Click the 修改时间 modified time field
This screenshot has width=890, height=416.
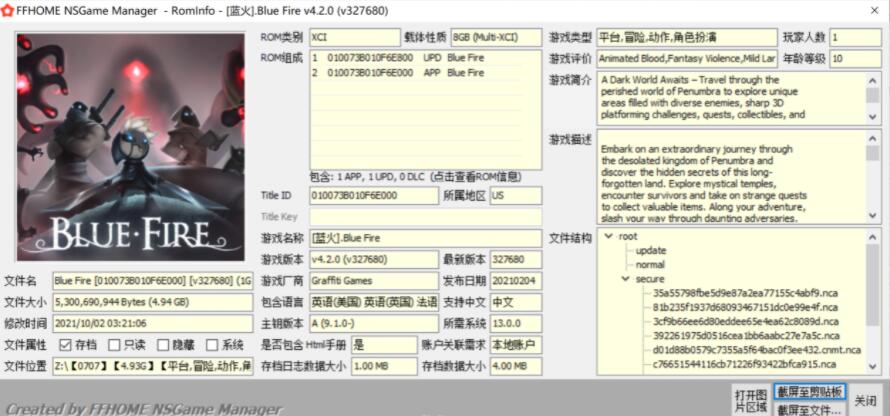153,323
